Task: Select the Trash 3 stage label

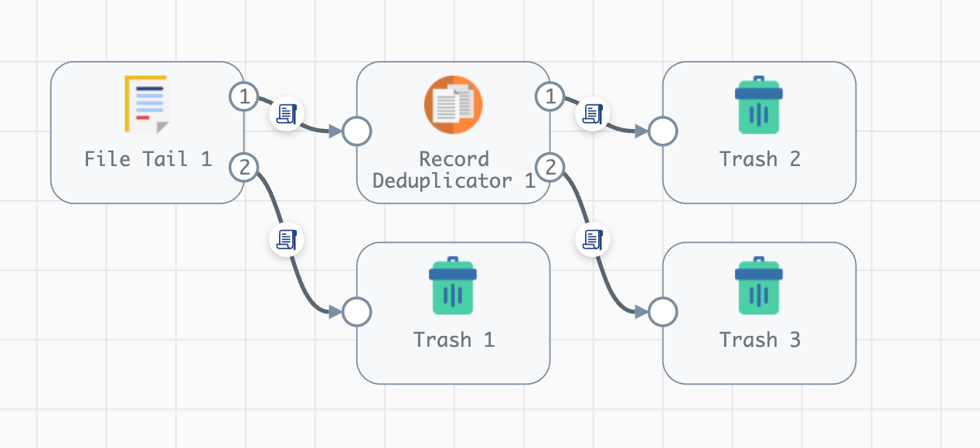Action: click(x=760, y=340)
